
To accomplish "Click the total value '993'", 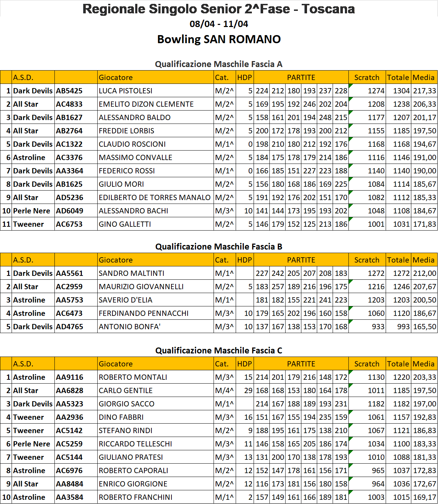I will click(x=404, y=327).
